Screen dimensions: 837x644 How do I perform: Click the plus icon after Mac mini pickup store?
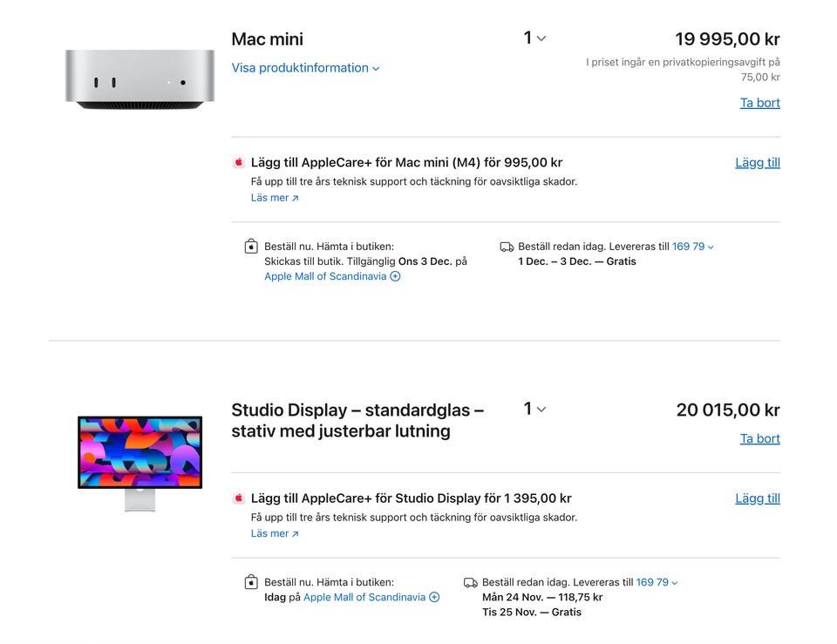(x=395, y=276)
